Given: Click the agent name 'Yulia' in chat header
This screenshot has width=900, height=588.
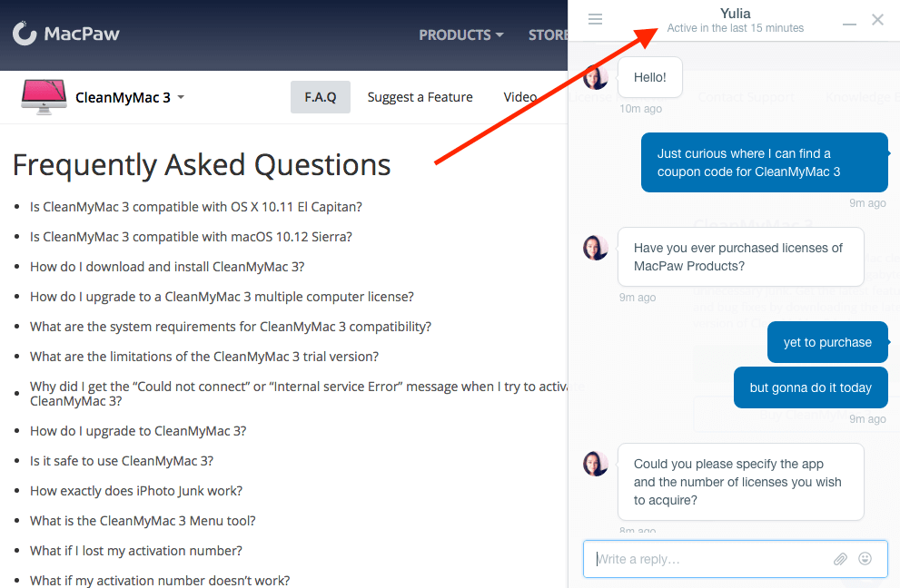Looking at the screenshot, I should [x=736, y=14].
